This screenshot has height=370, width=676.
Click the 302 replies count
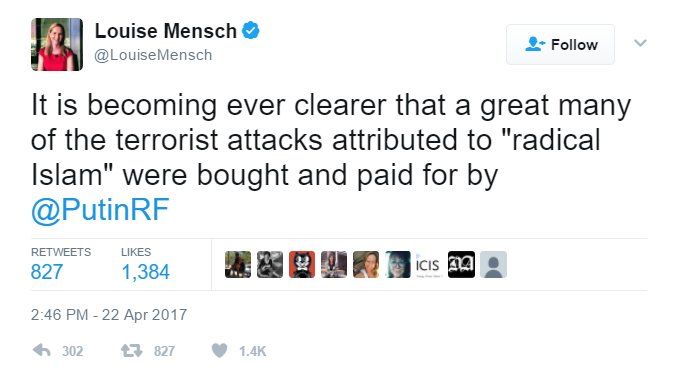72,351
